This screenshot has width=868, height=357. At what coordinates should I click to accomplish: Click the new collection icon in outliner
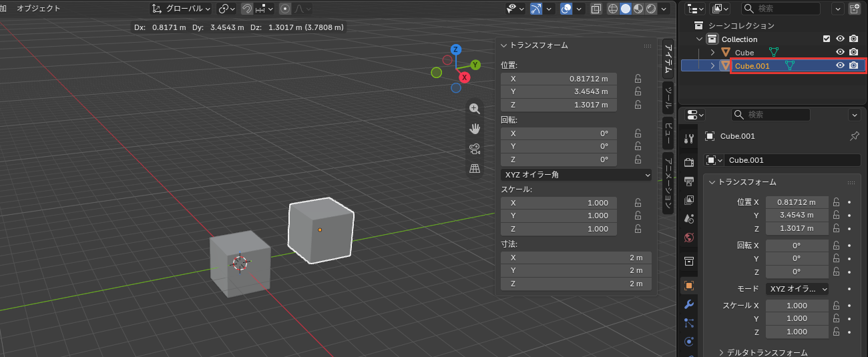855,9
